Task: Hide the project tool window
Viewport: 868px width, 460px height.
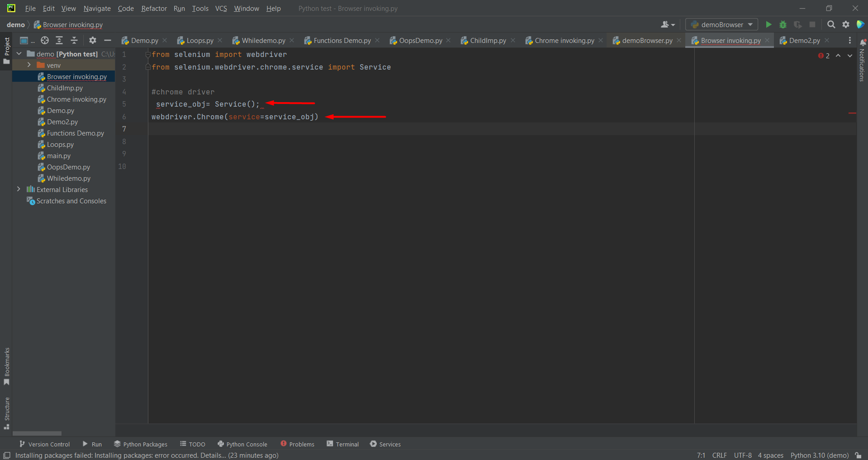Action: click(108, 40)
